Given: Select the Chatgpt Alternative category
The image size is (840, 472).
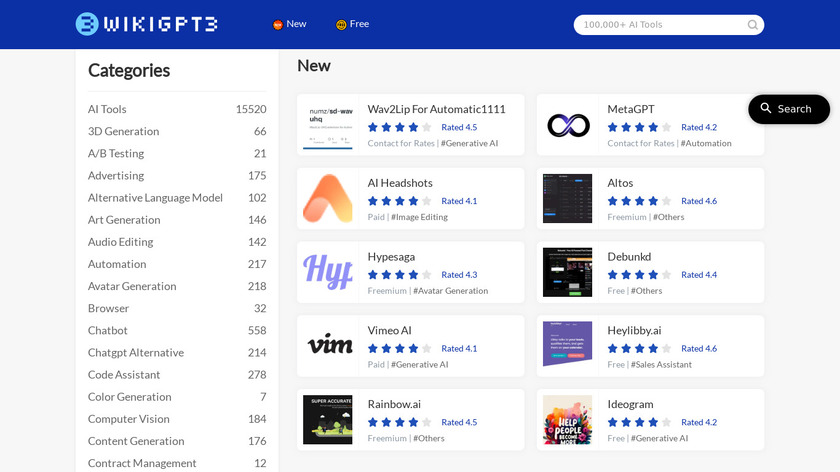Looking at the screenshot, I should point(177,353).
